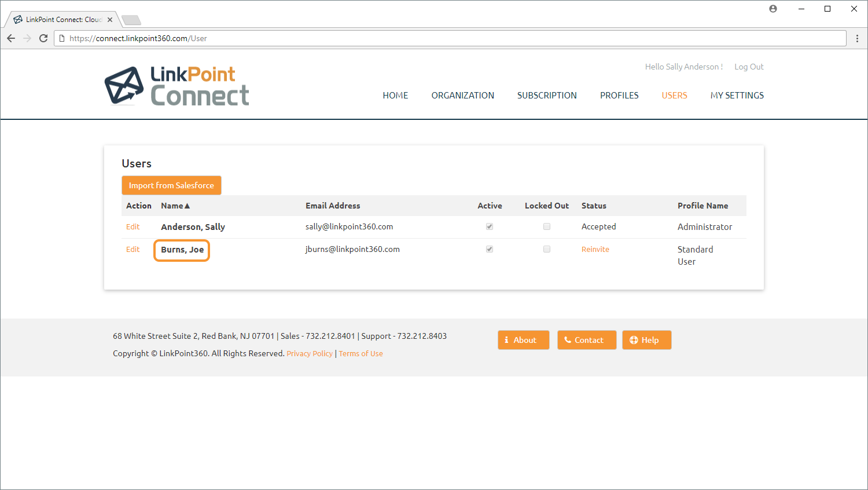This screenshot has height=490, width=868.
Task: Open the ORGANIZATION navigation item
Action: point(463,96)
